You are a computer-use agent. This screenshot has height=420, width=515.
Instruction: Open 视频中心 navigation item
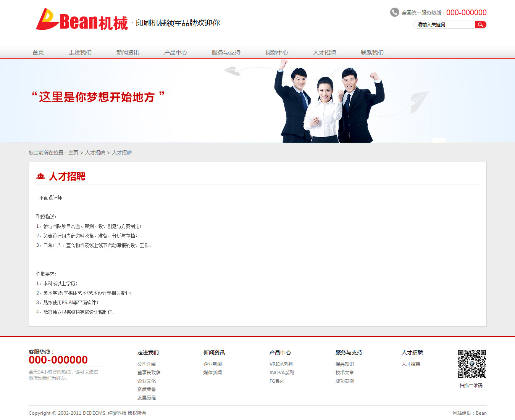pyautogui.click(x=277, y=53)
